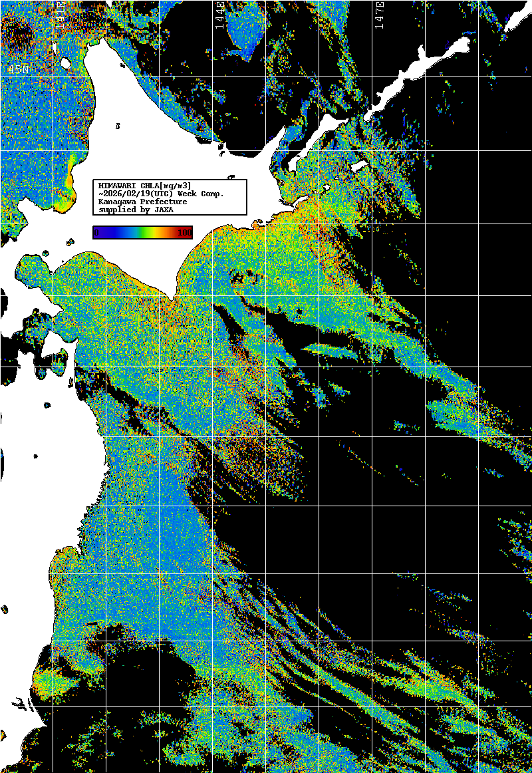Click the small round island northwest of Hokkaido
Image resolution: width=532 pixels, height=773 pixels.
pos(65,64)
